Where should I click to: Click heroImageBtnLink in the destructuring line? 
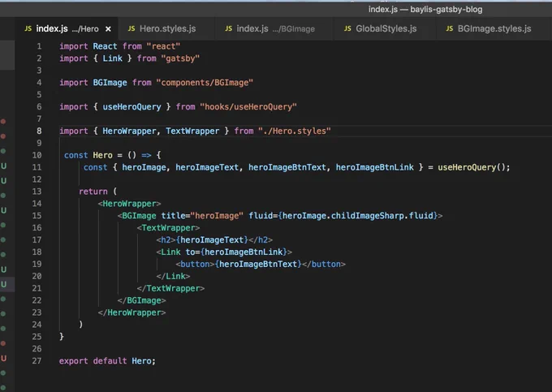click(374, 167)
